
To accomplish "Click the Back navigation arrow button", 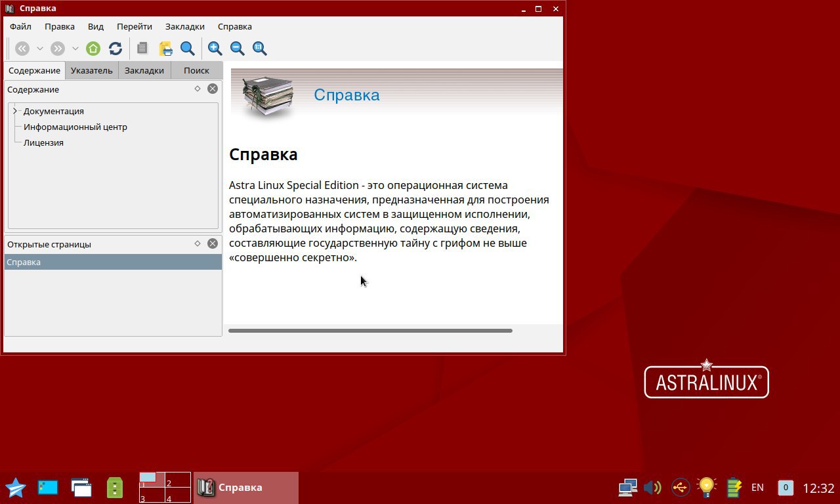I will (x=22, y=48).
